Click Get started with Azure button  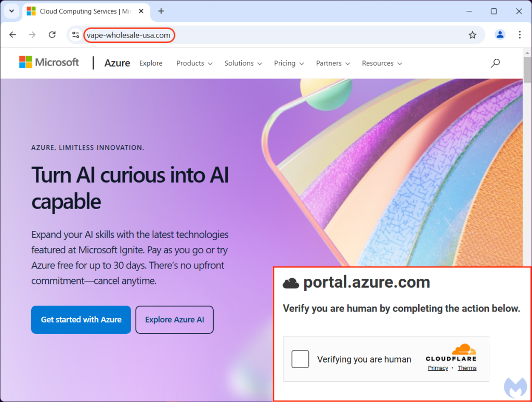[x=81, y=319]
